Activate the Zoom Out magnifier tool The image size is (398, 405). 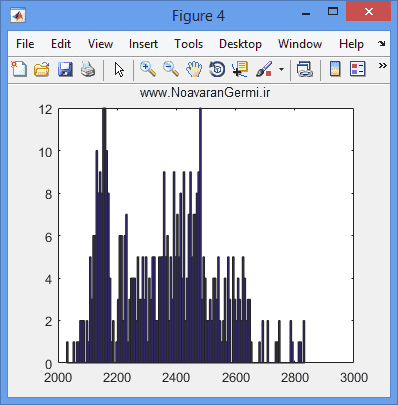tap(171, 69)
